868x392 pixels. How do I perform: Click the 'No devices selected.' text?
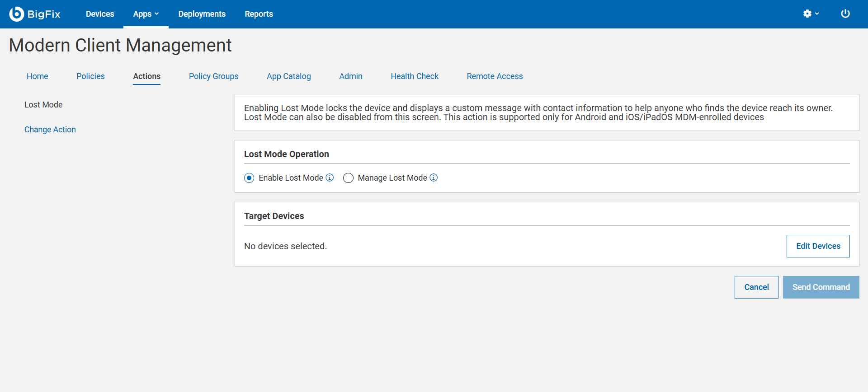285,246
